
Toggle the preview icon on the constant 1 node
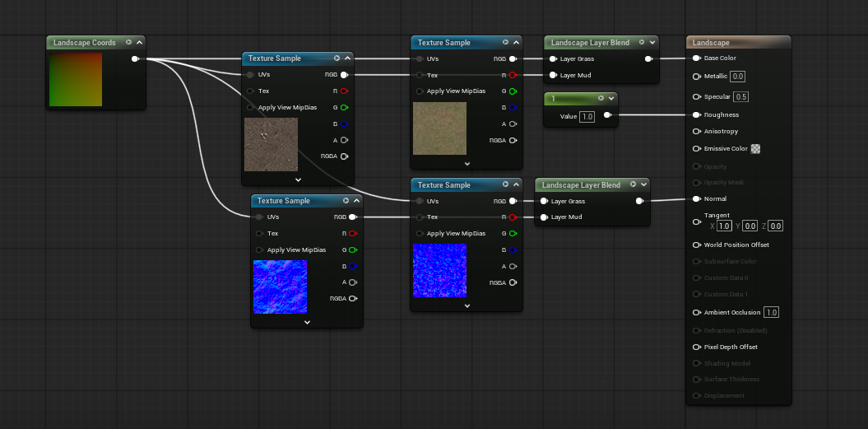(601, 98)
